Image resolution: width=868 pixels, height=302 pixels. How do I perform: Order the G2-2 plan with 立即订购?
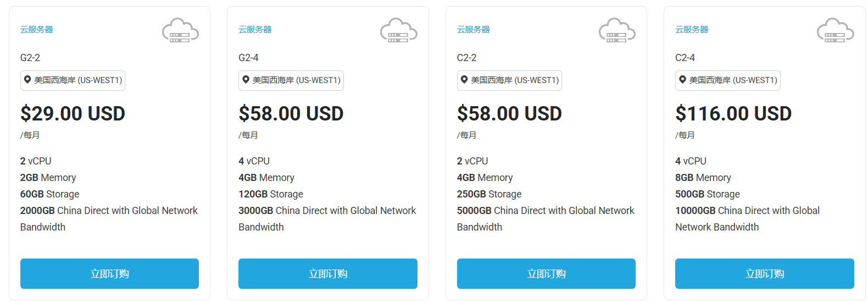click(109, 273)
